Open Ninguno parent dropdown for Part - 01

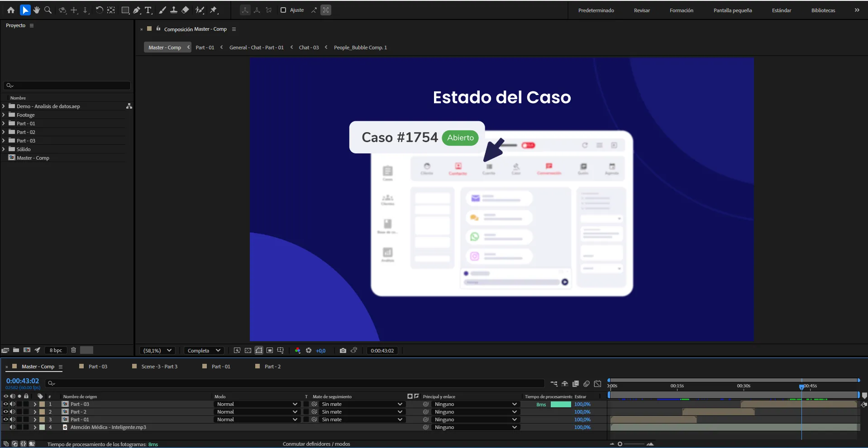(x=475, y=419)
